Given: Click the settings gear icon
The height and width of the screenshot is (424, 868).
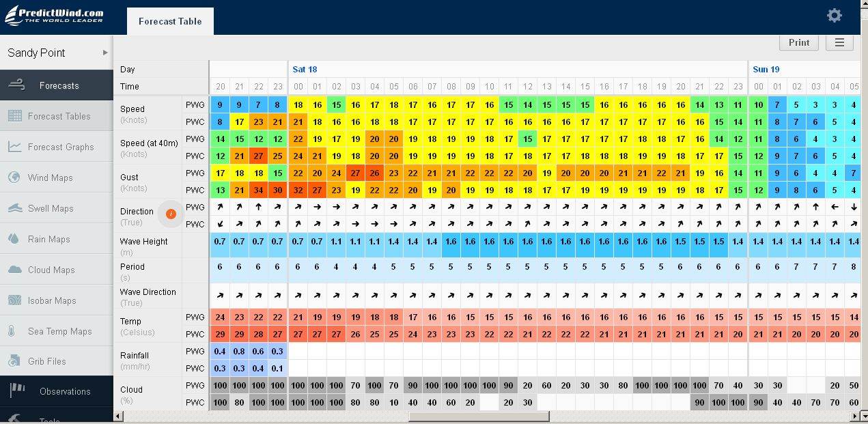Looking at the screenshot, I should (834, 16).
